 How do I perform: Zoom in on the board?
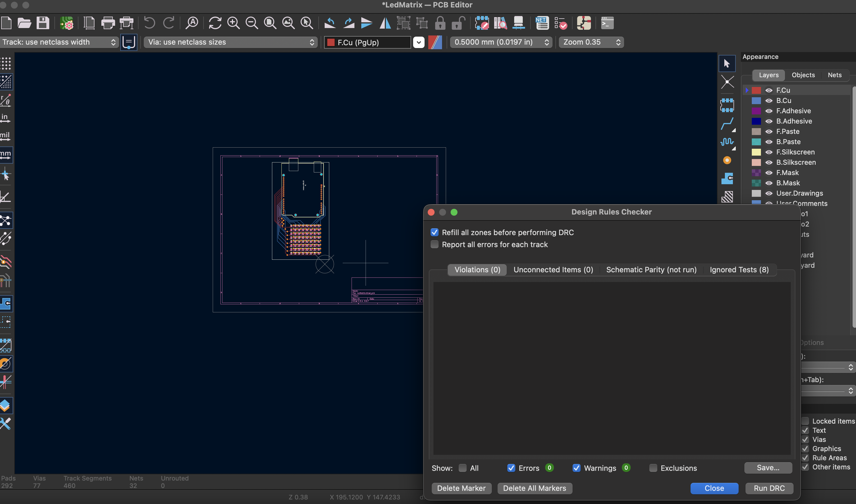coord(233,23)
